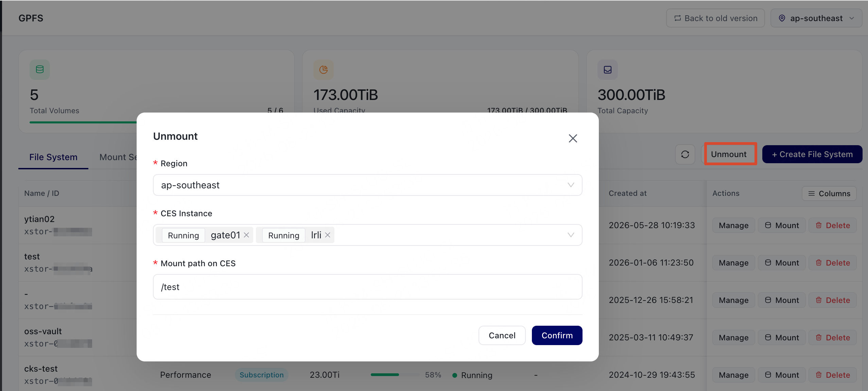868x391 pixels.
Task: Go back to old version
Action: point(715,18)
